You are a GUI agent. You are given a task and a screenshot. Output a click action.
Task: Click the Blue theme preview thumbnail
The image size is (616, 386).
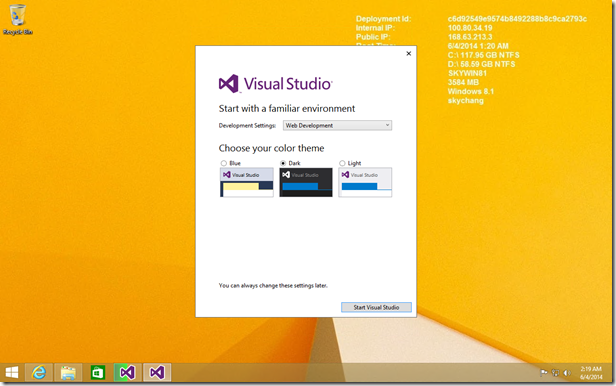247,182
